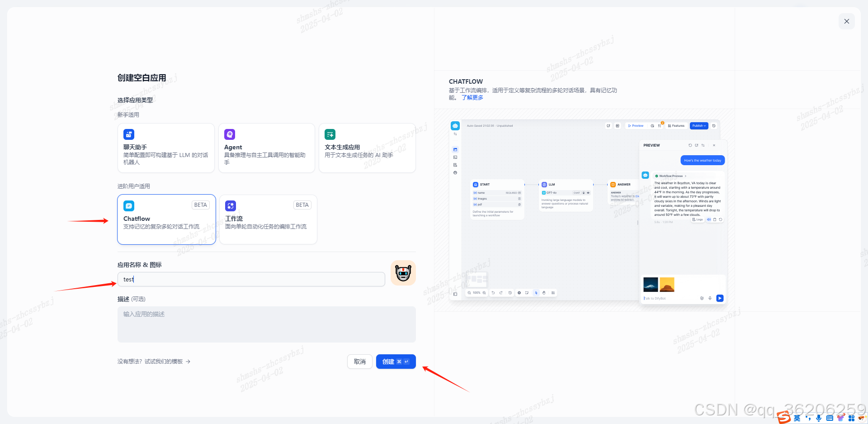Viewport: 868px width, 424px height.
Task: Pick the 文本生成应用 app type card
Action: coord(367,148)
